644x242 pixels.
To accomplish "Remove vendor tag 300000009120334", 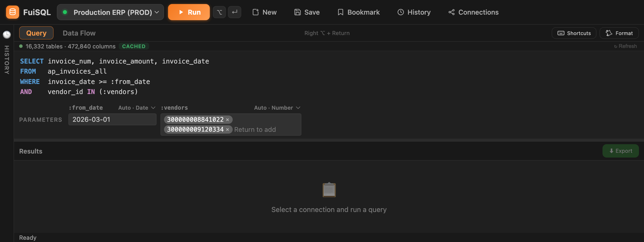I will (x=227, y=130).
